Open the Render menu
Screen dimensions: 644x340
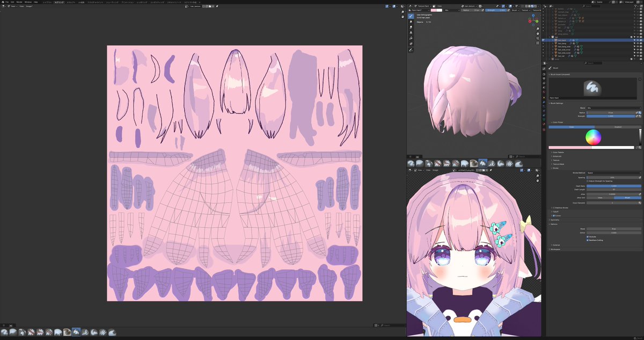[x=19, y=2]
